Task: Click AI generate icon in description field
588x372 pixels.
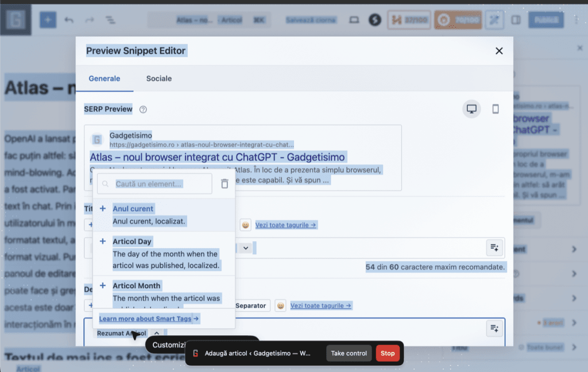Action: tap(494, 328)
